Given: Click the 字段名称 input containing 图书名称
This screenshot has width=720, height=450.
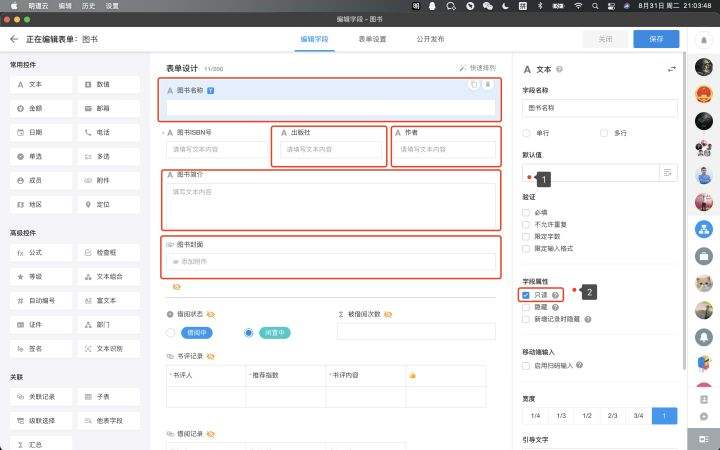Looking at the screenshot, I should tap(599, 108).
